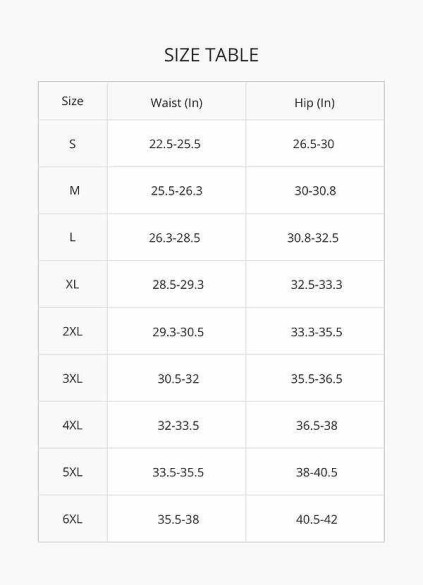Click waist value 30.5-32
The width and height of the screenshot is (423, 586).
click(178, 379)
